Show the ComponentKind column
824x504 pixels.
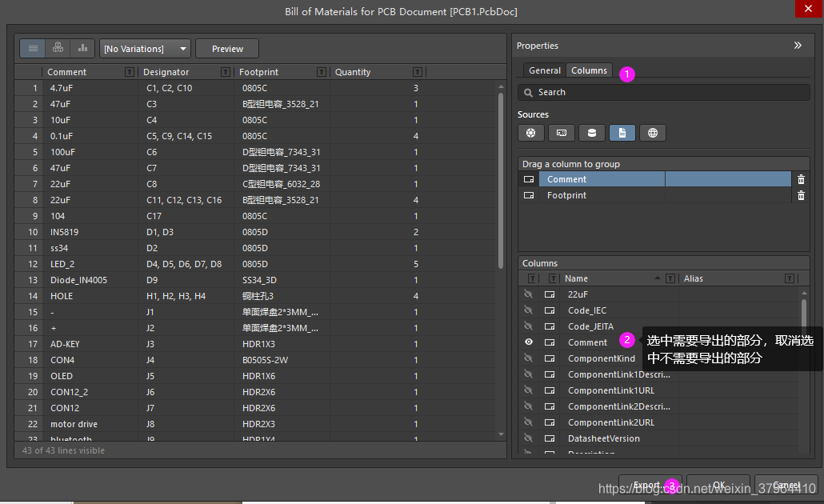[529, 358]
